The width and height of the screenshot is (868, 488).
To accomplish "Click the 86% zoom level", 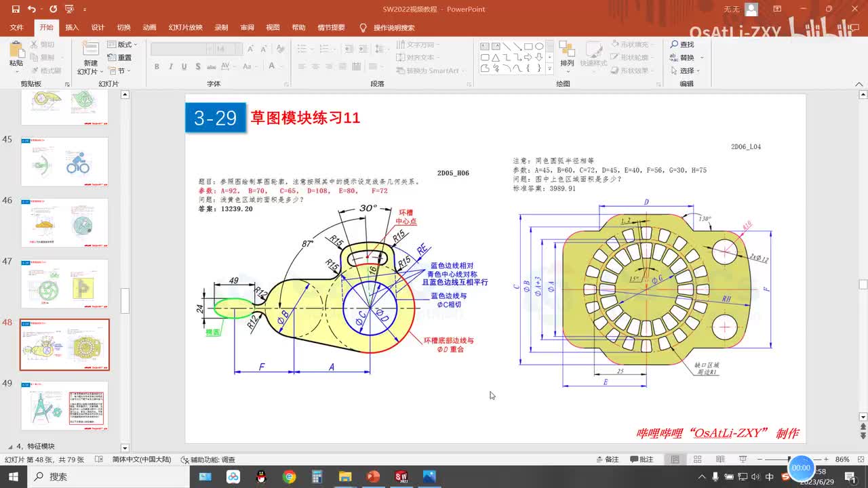I will pyautogui.click(x=842, y=460).
